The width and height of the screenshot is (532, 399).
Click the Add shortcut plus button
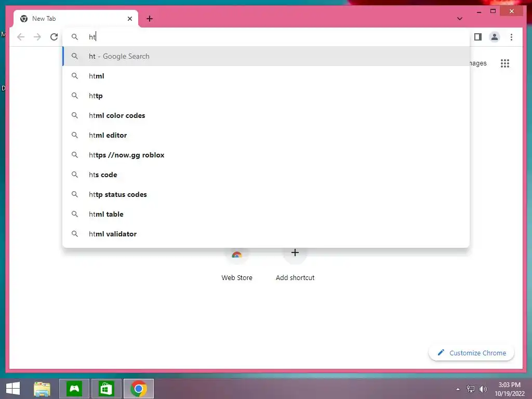pos(295,253)
